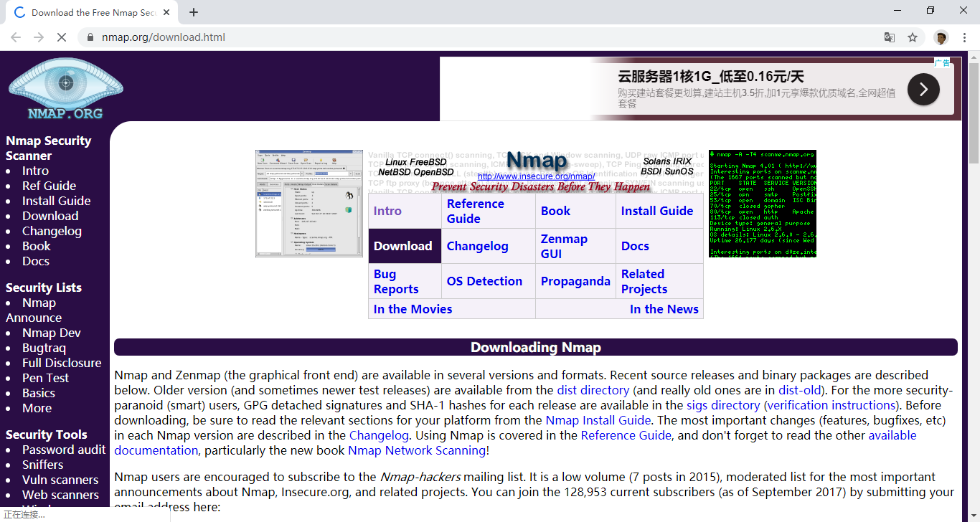Select Install Guide in the navigation table
This screenshot has width=980, height=522.
(657, 211)
